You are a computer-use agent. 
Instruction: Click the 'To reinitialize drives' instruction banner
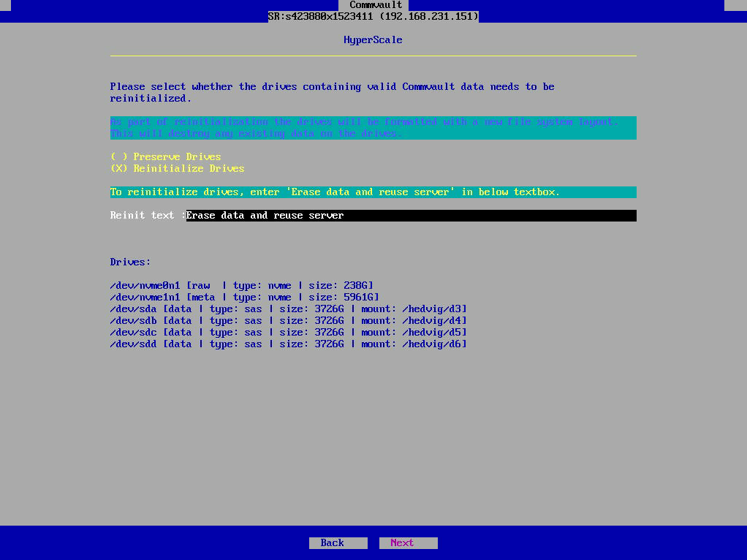[373, 192]
